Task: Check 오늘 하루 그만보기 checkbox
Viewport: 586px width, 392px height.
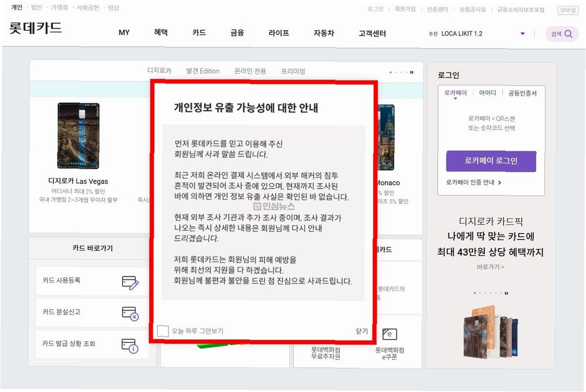Action: 163,331
